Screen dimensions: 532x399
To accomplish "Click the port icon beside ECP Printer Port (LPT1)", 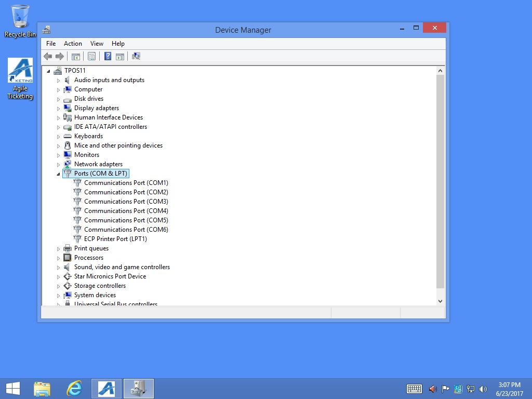I will pyautogui.click(x=77, y=239).
